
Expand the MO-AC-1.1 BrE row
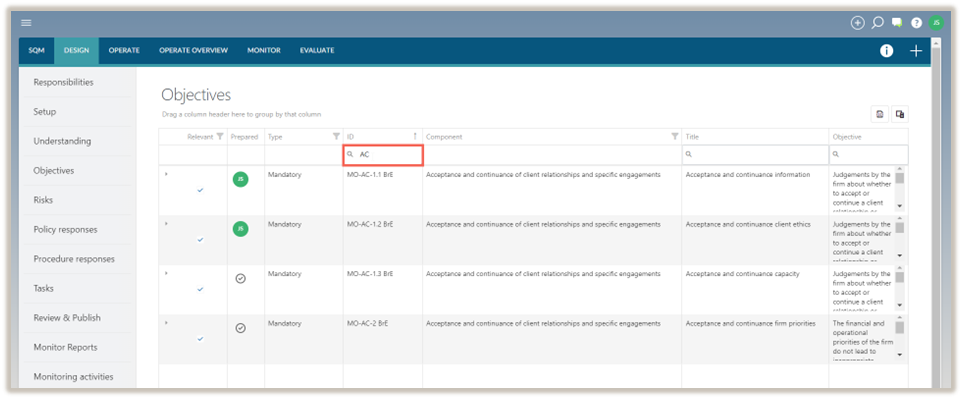166,174
